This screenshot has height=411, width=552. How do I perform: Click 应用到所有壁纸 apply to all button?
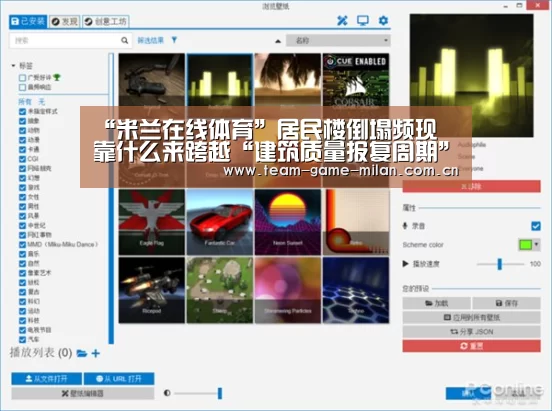(x=471, y=317)
